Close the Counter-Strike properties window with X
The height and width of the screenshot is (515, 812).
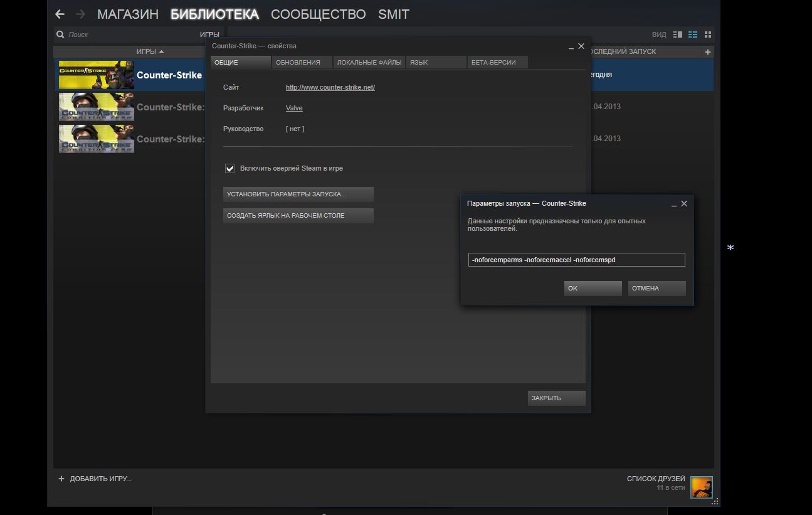pos(581,46)
